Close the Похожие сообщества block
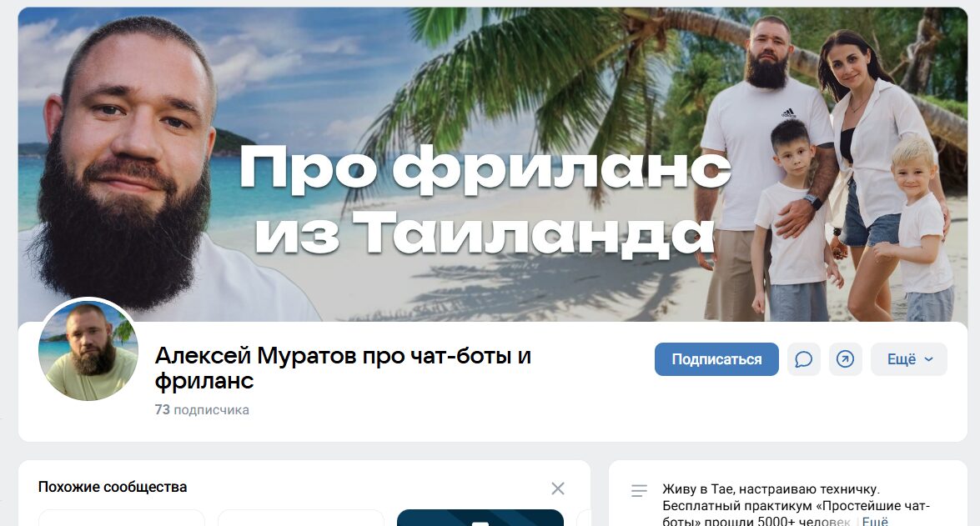 coord(558,488)
